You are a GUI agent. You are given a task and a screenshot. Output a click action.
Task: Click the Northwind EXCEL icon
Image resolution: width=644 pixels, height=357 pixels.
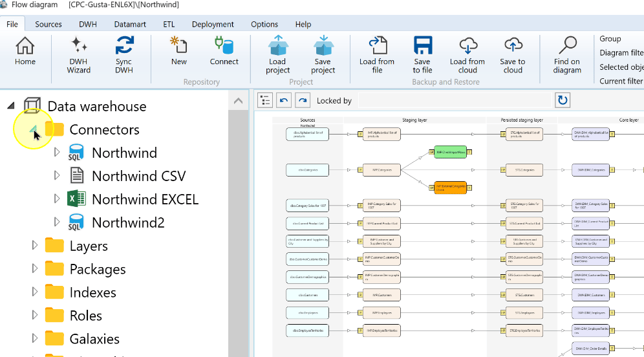coord(76,199)
